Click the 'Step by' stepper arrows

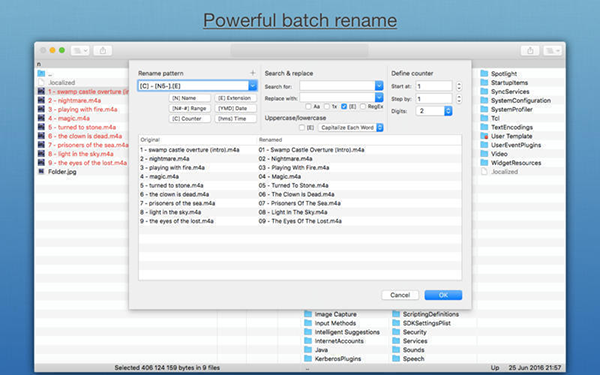pos(459,99)
